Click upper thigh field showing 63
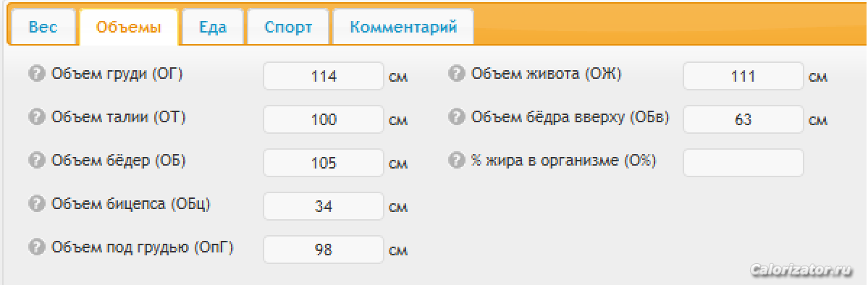This screenshot has width=868, height=285. [743, 119]
